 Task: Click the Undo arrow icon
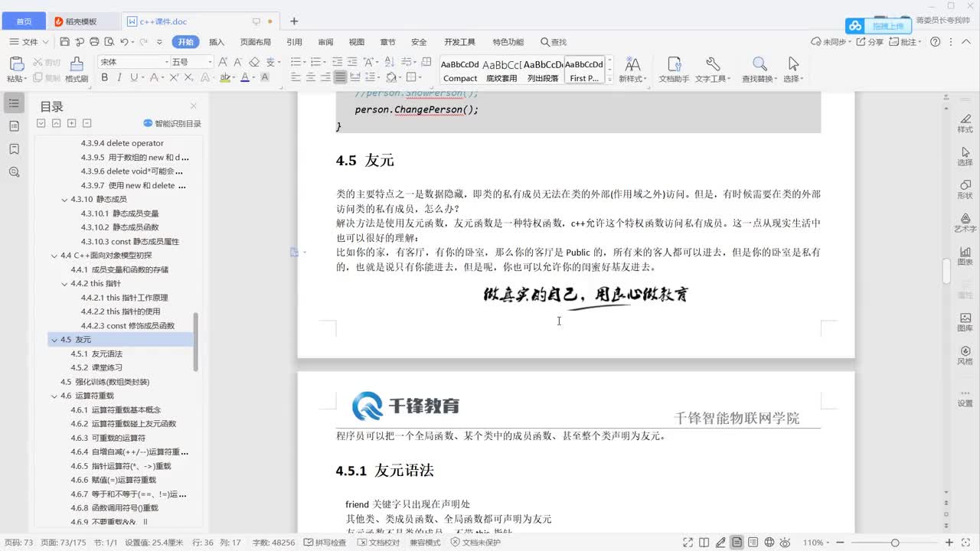pyautogui.click(x=124, y=42)
